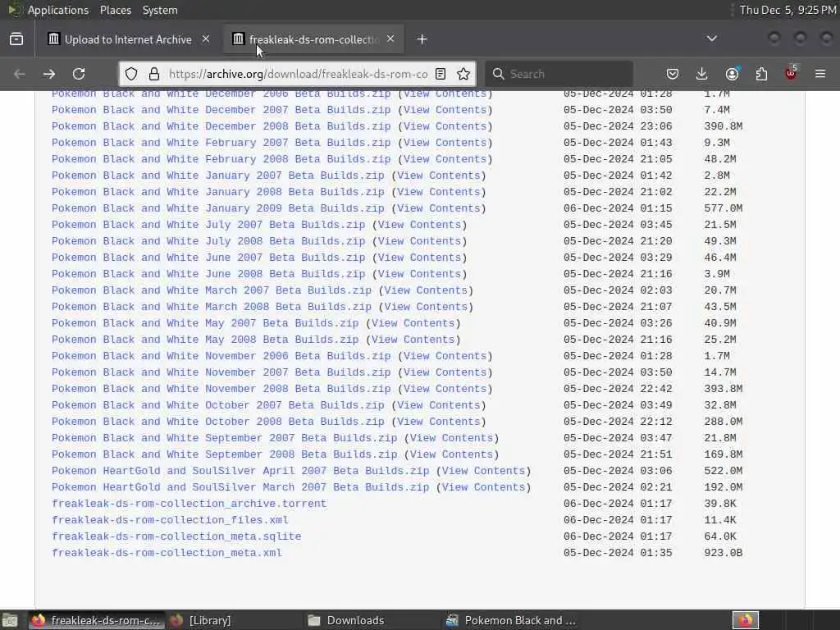Open a new tab with plus button
The image size is (840, 630).
point(422,39)
